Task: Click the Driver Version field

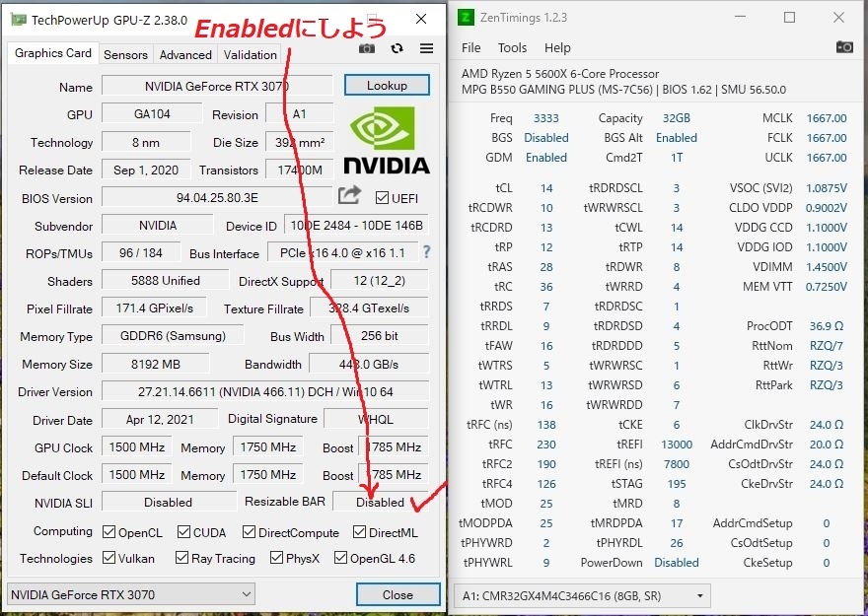Action: pos(265,391)
